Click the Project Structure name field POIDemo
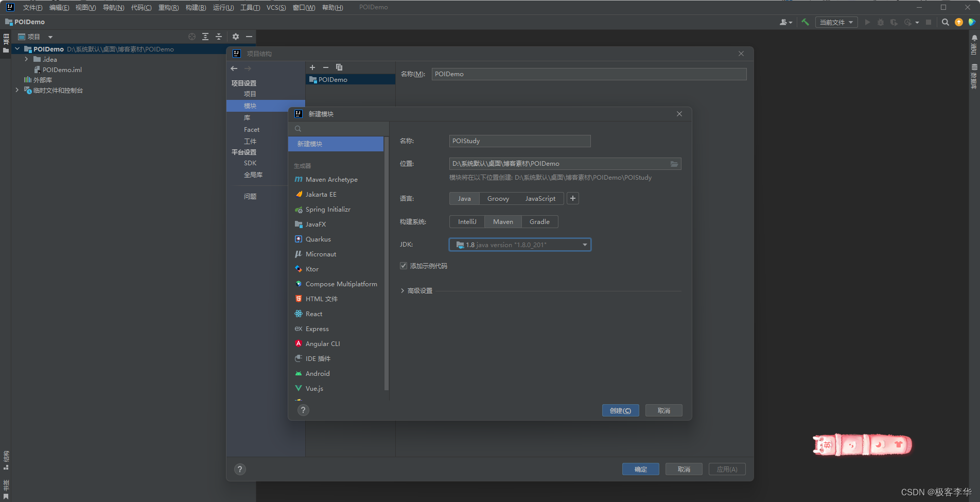Image resolution: width=980 pixels, height=502 pixels. [x=589, y=74]
